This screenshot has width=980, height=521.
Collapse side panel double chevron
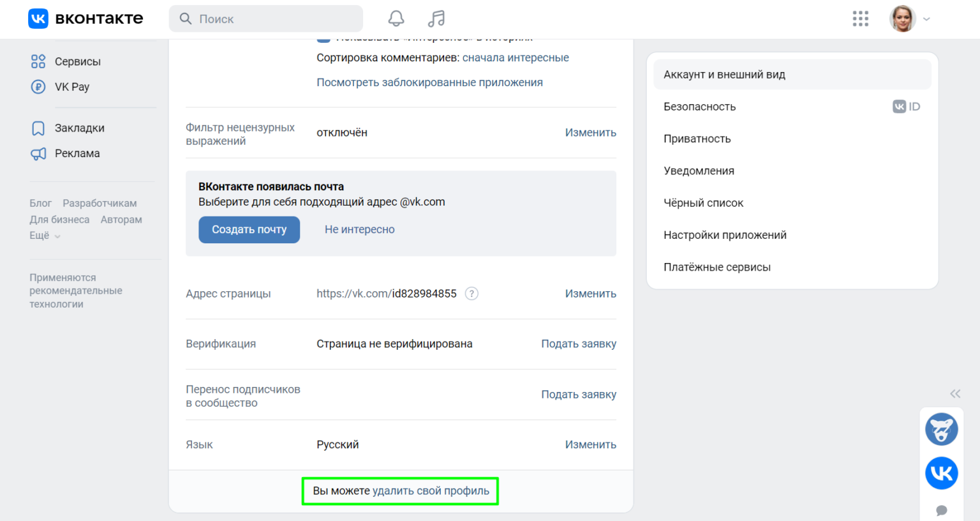point(955,393)
